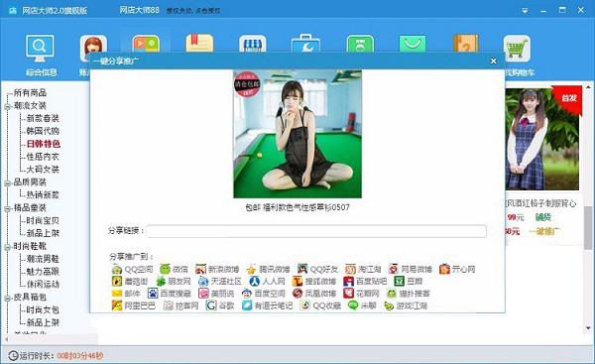Collapse the 精品童装 tree node
Viewport: 595px width, 364px height.
coord(7,208)
